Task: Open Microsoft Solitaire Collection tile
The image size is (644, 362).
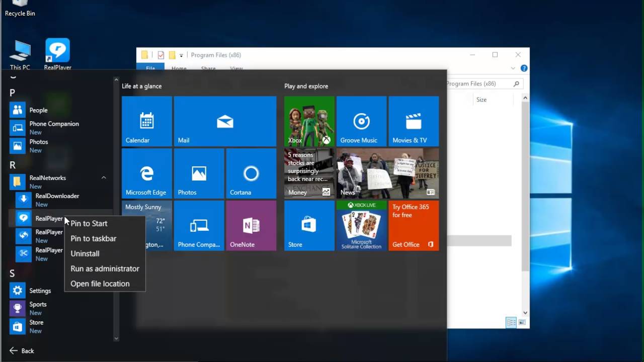Action: 361,226
